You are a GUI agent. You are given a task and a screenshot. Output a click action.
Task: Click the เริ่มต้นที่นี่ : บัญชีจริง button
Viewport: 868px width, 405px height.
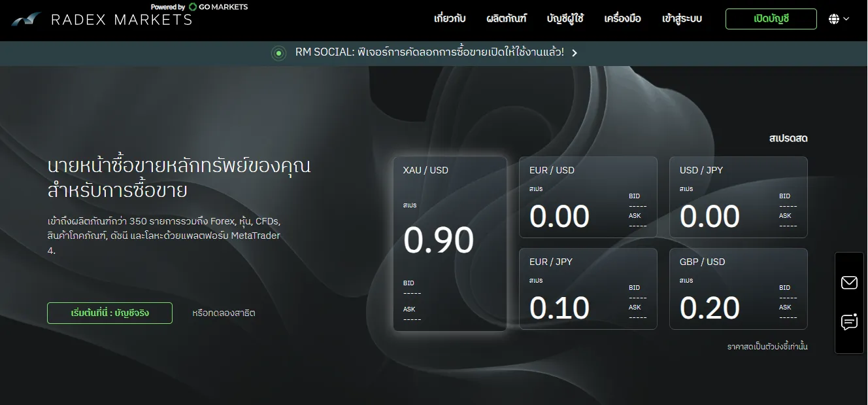(x=110, y=313)
